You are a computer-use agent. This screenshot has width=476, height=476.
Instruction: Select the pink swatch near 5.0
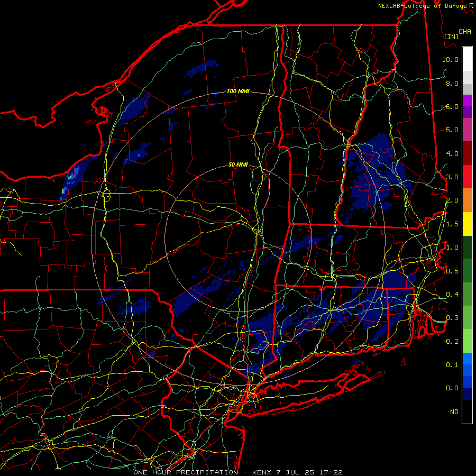click(x=467, y=130)
